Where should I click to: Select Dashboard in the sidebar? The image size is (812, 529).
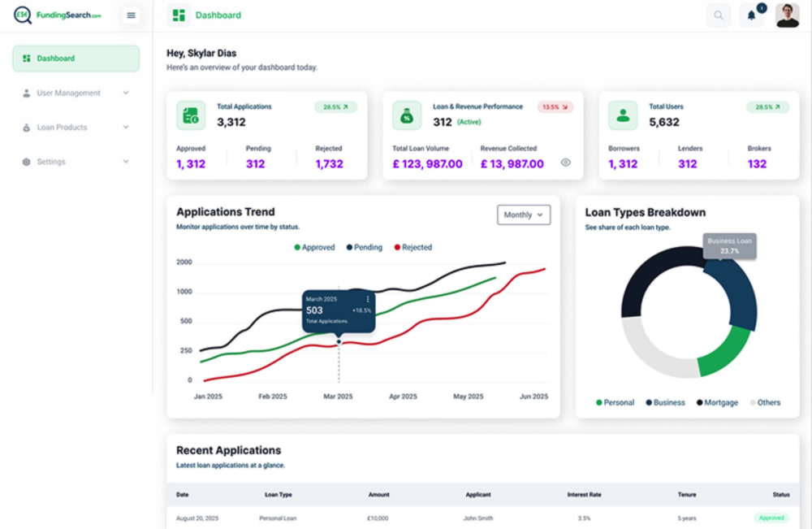click(x=76, y=59)
